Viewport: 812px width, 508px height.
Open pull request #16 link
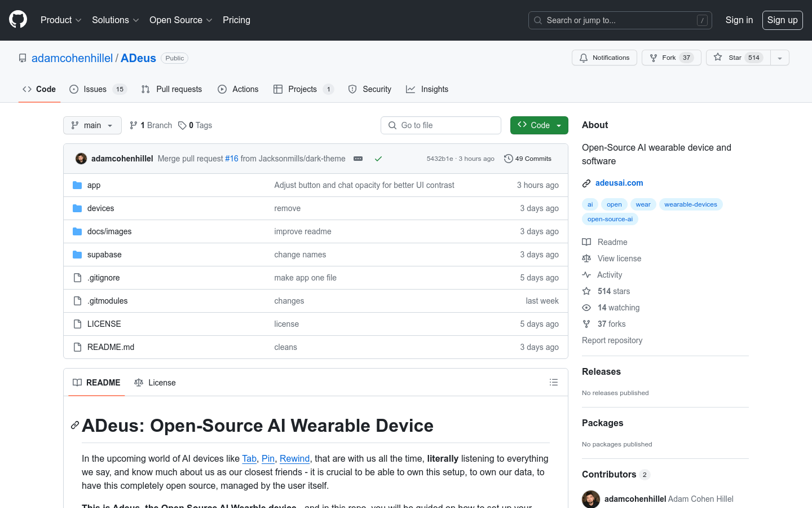click(x=232, y=159)
